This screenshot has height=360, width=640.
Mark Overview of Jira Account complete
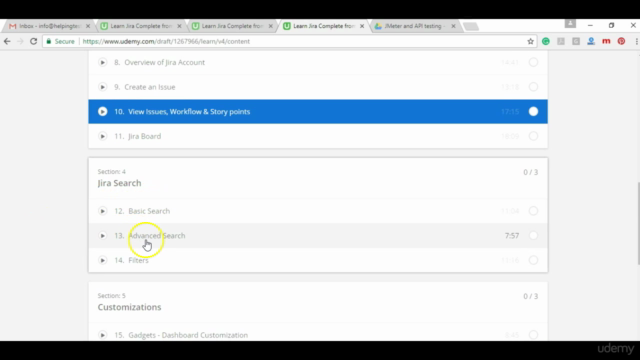click(533, 62)
